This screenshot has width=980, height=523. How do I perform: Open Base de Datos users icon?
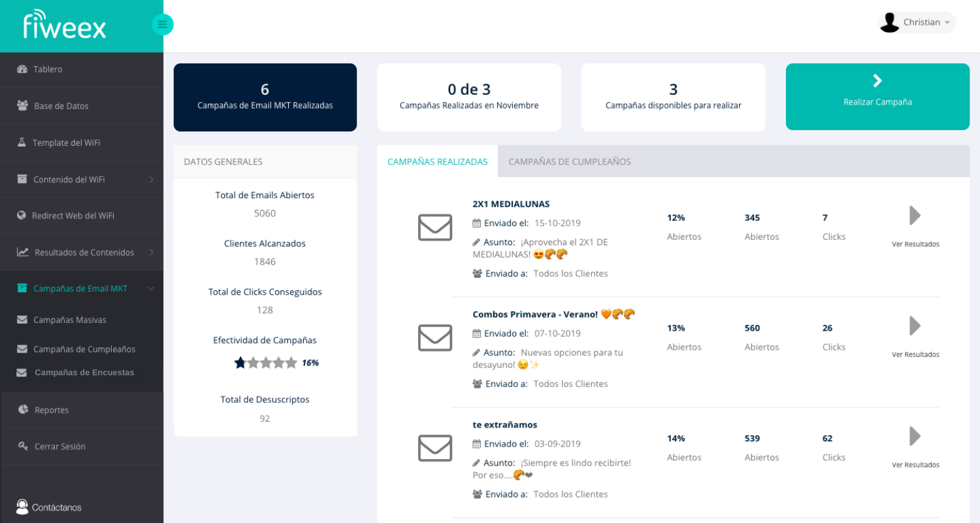coord(22,106)
